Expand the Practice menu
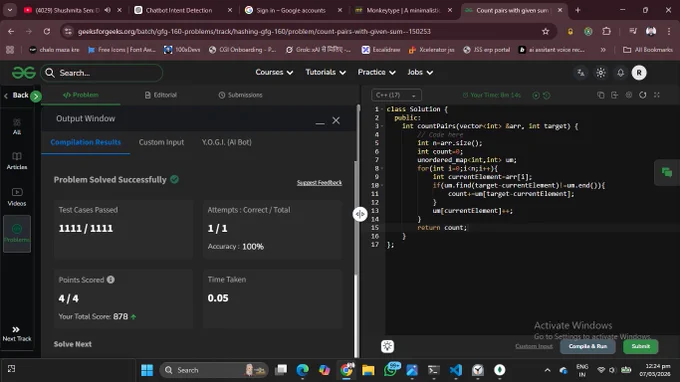680x382 pixels. click(x=376, y=72)
